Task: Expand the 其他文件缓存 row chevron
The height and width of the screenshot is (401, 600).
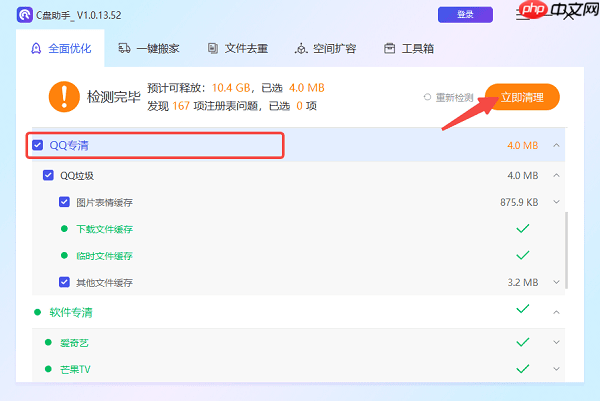Action: click(556, 282)
